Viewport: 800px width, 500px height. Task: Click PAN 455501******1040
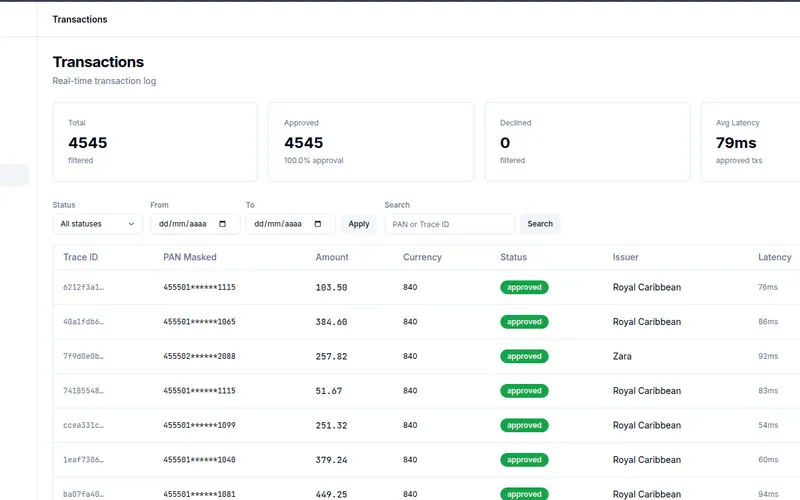click(x=199, y=460)
